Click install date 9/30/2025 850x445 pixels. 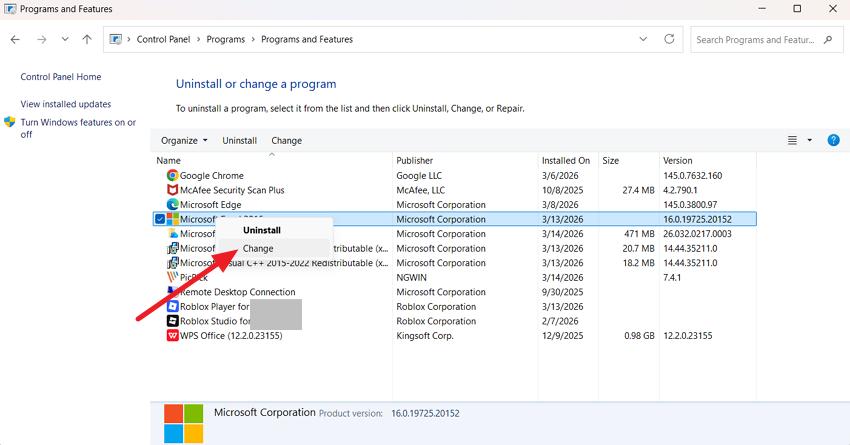point(562,292)
